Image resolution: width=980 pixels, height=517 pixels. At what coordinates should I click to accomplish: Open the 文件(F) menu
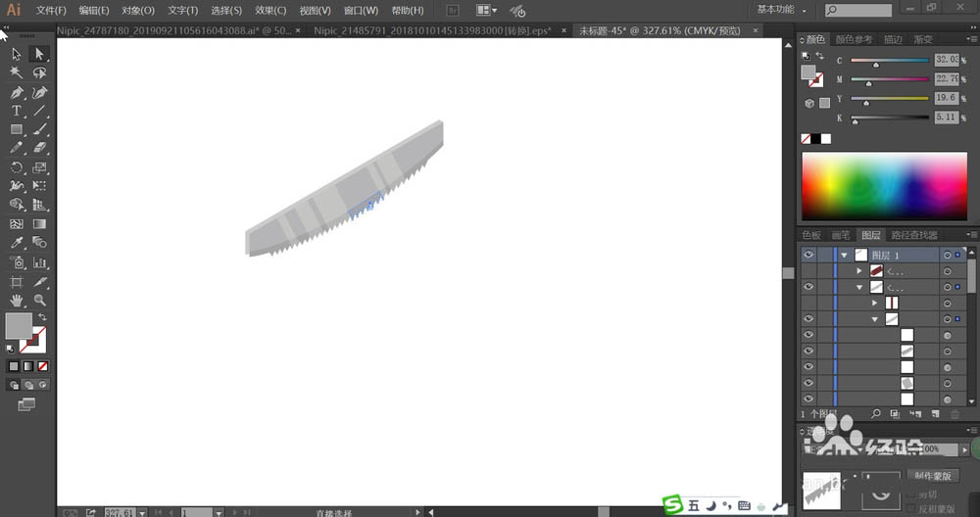pyautogui.click(x=51, y=11)
